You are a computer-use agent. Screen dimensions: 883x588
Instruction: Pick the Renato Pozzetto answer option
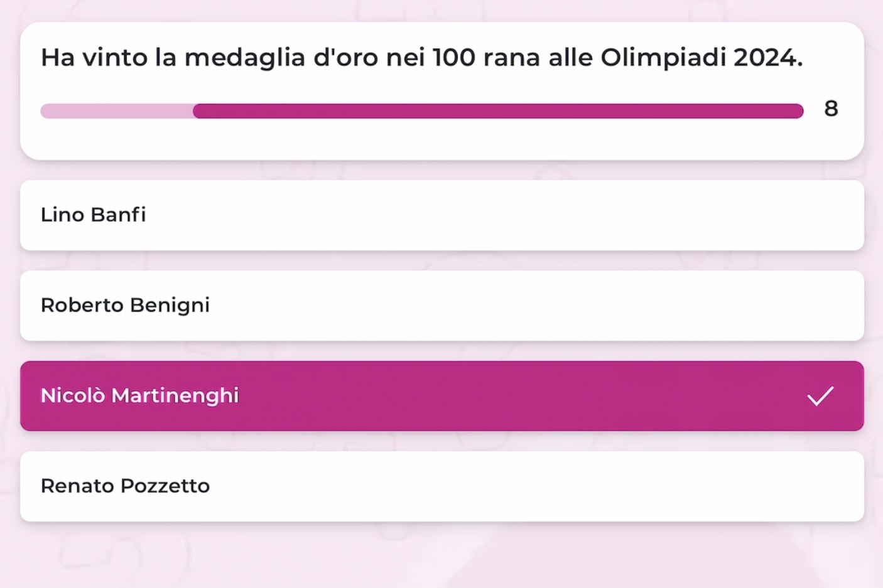click(x=441, y=486)
